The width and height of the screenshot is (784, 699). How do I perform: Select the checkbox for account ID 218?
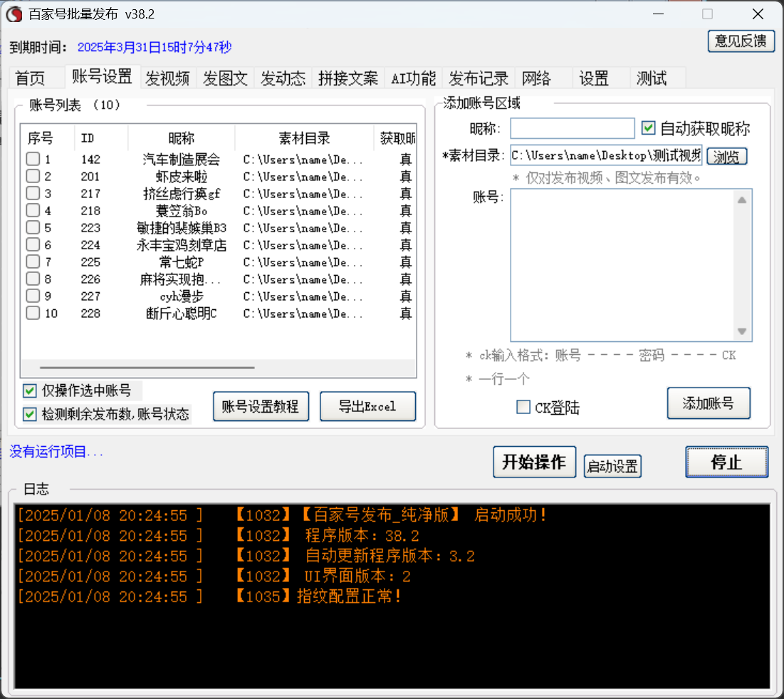(33, 210)
